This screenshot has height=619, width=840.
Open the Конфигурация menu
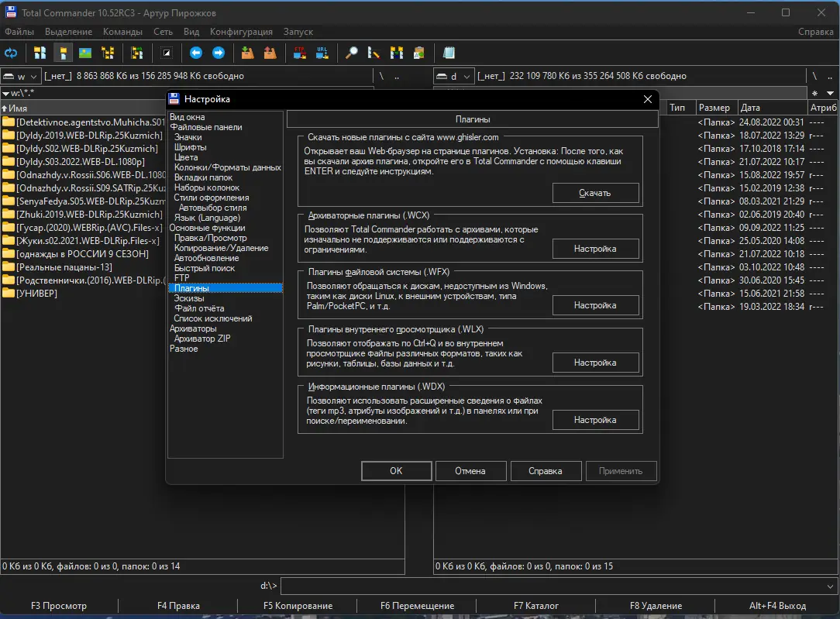tap(241, 32)
